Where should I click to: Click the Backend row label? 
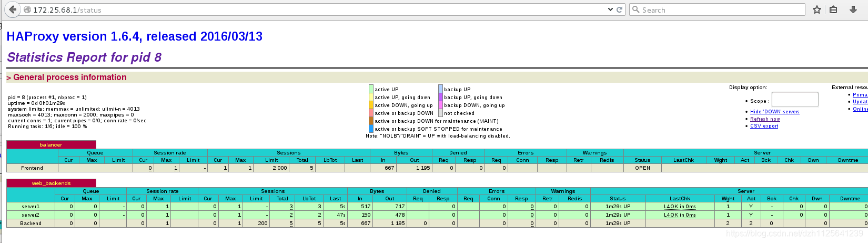point(31,223)
